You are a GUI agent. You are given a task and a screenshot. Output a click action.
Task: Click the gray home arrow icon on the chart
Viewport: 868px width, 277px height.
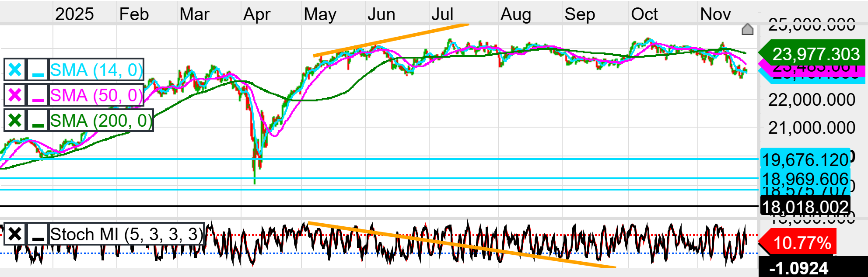point(747,29)
